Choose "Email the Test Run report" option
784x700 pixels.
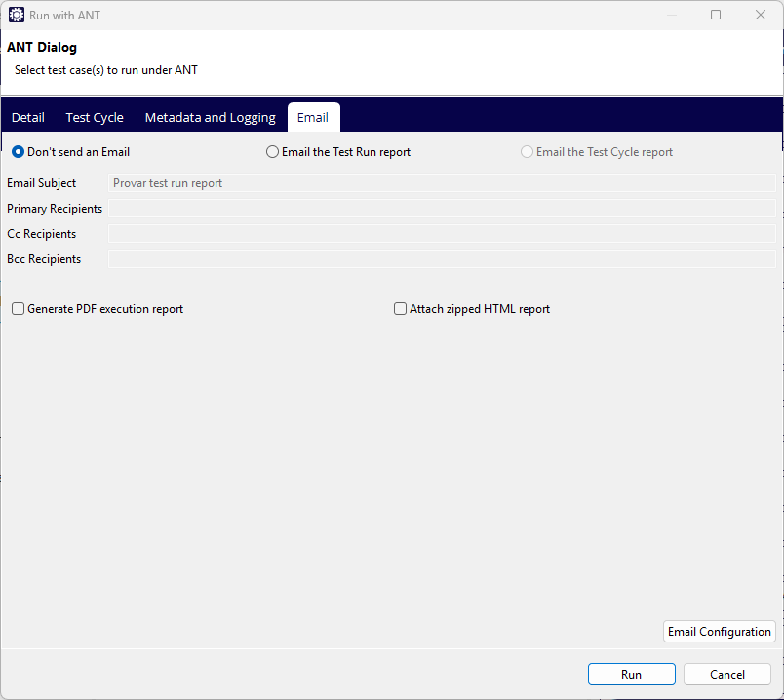[273, 152]
